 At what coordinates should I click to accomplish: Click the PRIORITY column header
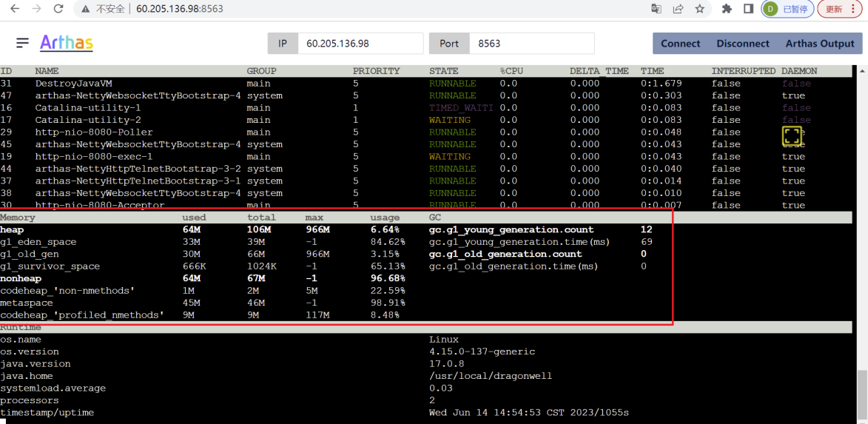[x=377, y=71]
